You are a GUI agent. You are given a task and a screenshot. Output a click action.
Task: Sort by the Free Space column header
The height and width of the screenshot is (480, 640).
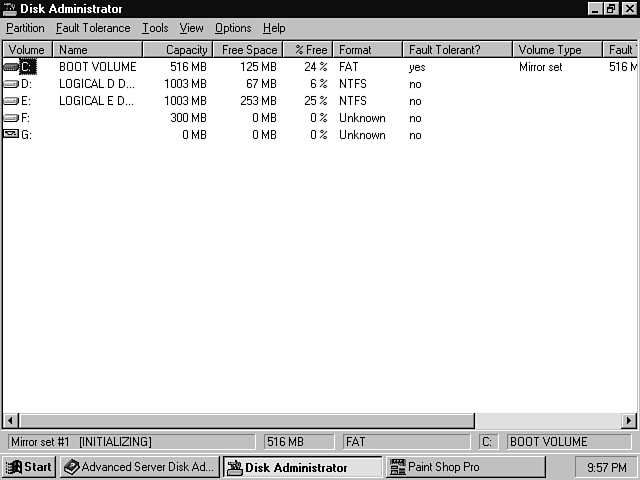248,49
